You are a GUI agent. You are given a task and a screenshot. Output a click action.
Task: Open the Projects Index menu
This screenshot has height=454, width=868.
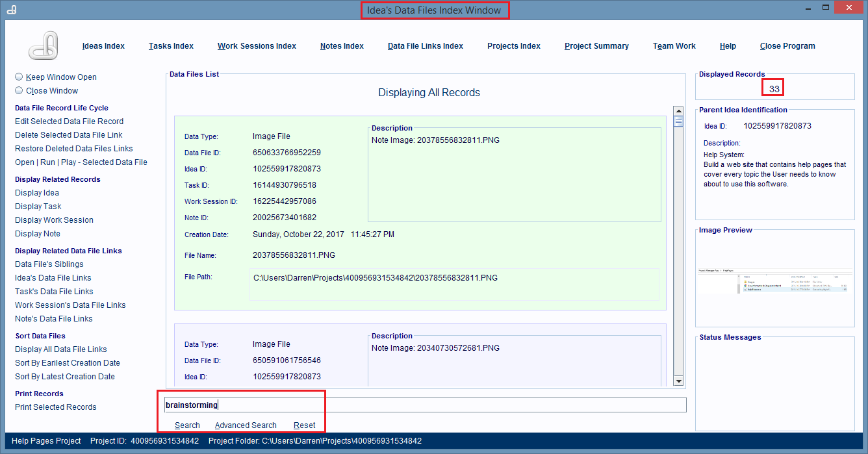(x=514, y=46)
